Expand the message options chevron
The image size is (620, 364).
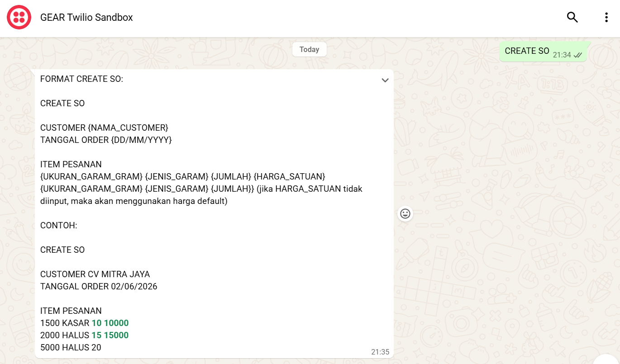385,80
